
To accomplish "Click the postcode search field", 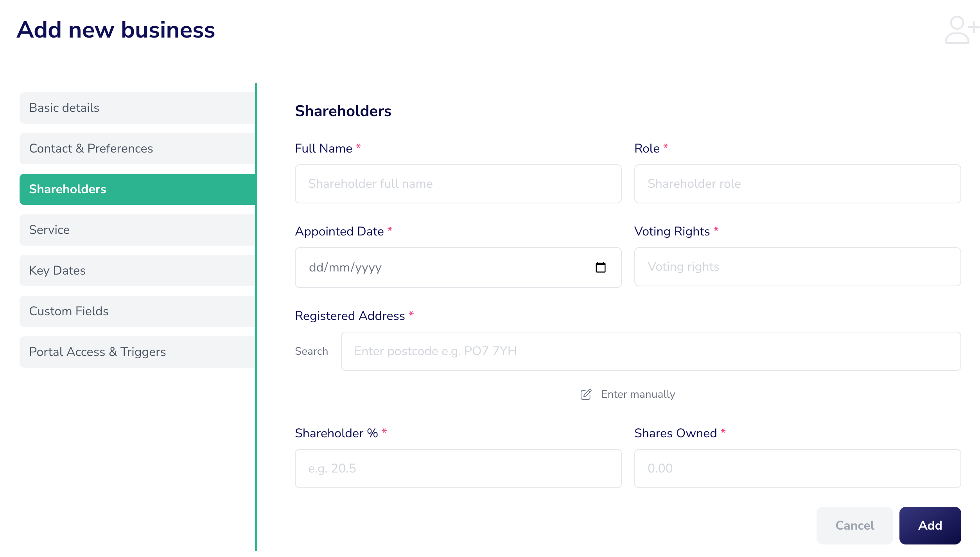I will [x=651, y=351].
